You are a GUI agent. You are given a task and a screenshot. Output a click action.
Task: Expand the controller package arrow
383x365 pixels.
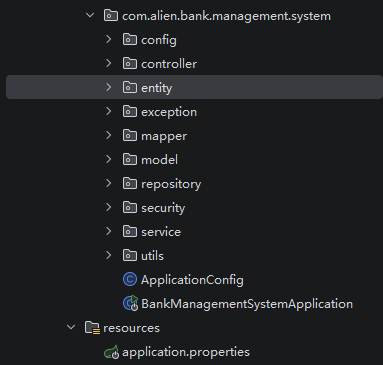click(x=109, y=63)
